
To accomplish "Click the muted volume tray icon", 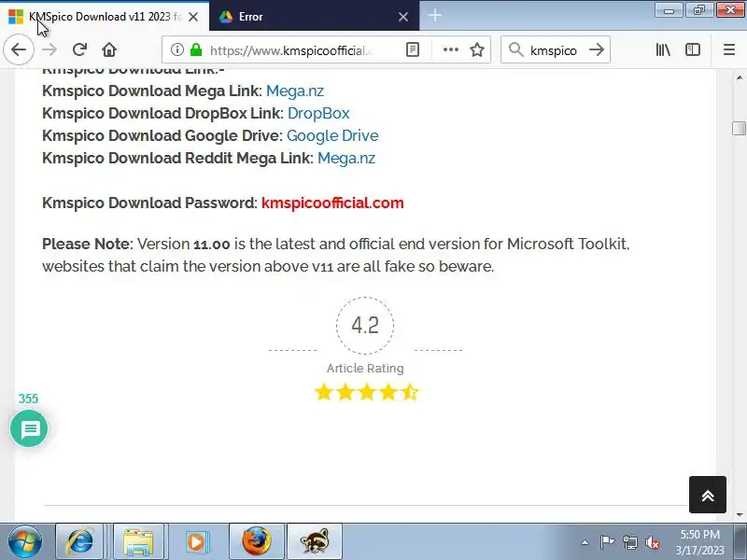I will 652,542.
